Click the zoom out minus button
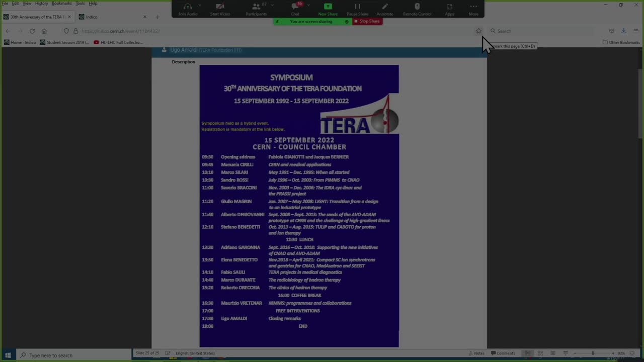The image size is (644, 362). (575, 353)
